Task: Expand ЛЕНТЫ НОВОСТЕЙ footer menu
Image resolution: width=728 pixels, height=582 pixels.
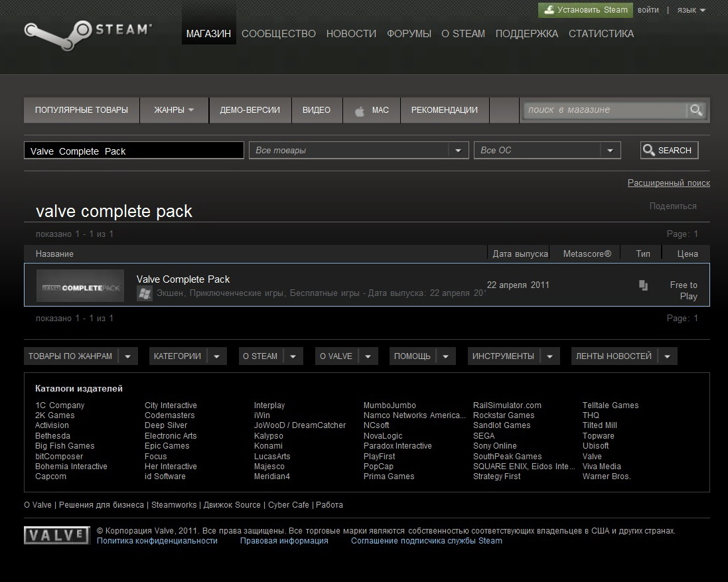Action: (x=624, y=356)
